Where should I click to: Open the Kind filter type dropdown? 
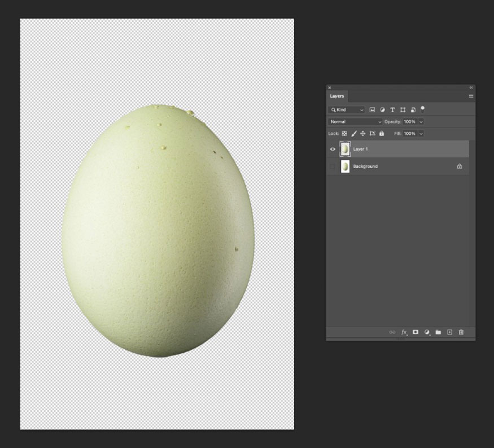347,110
